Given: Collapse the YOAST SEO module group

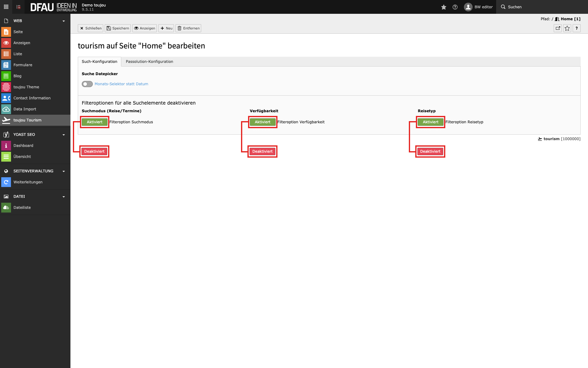Looking at the screenshot, I should tap(64, 135).
